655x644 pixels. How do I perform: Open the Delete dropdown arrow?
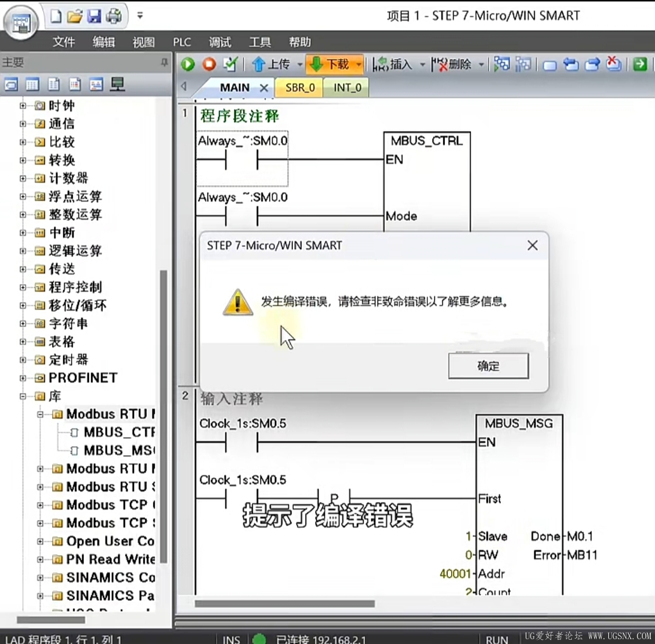pos(481,64)
